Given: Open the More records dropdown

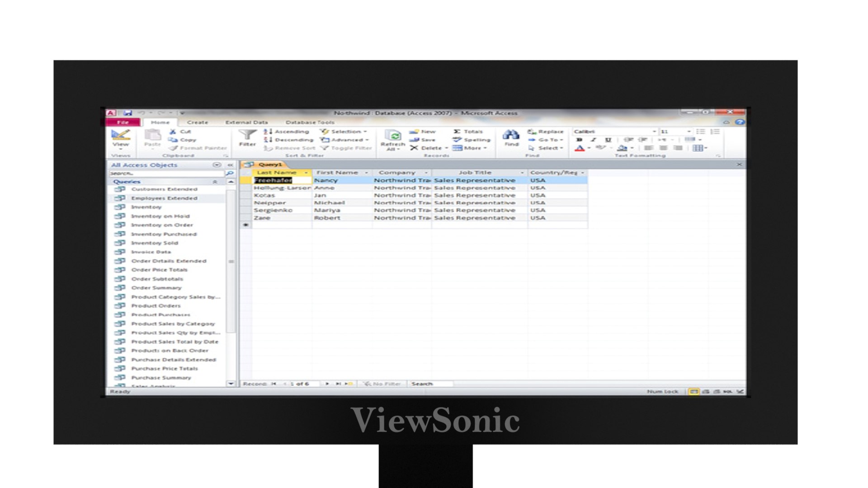Looking at the screenshot, I should coord(470,148).
